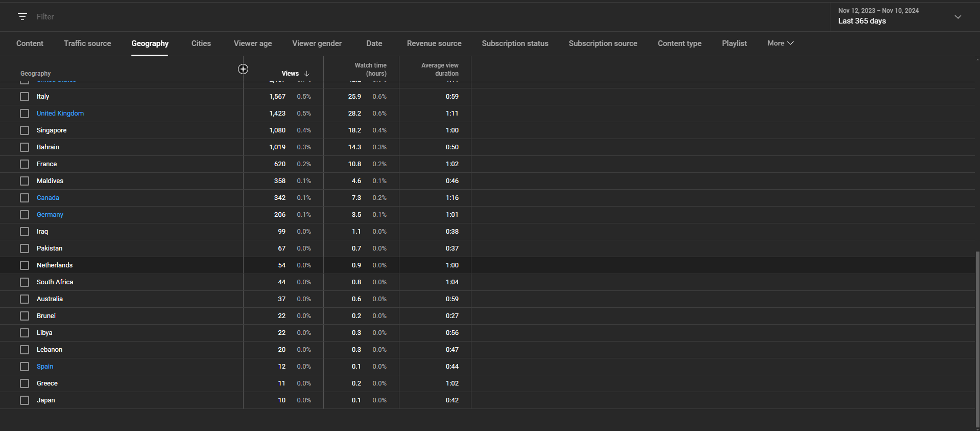
Task: Open the Germany geography link
Action: click(50, 215)
